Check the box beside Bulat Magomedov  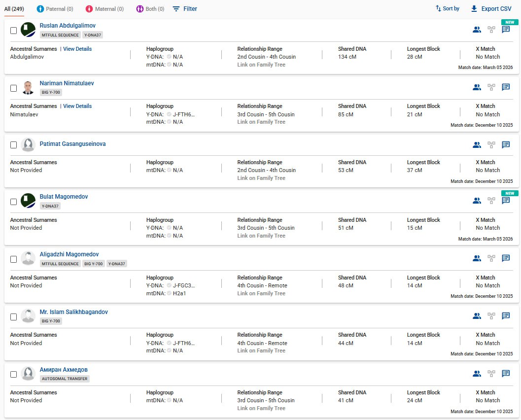14,202
